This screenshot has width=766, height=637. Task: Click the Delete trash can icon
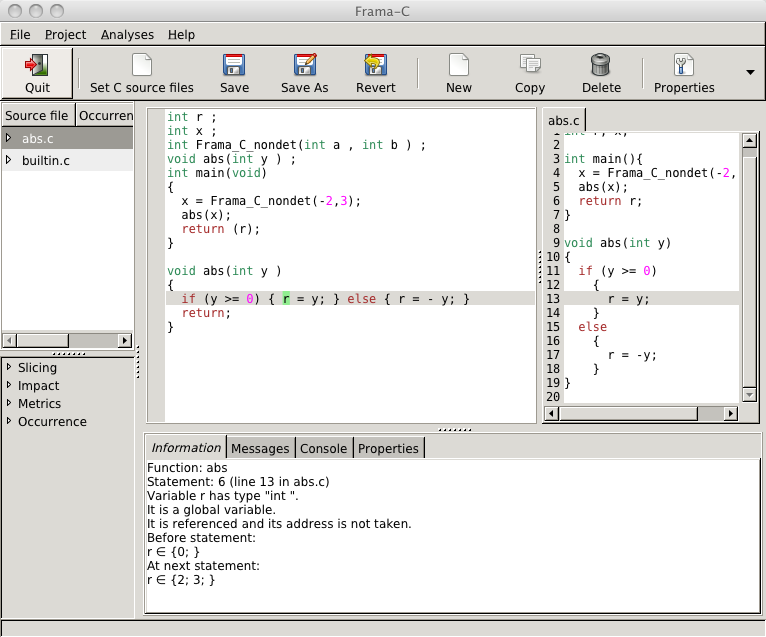tap(601, 64)
